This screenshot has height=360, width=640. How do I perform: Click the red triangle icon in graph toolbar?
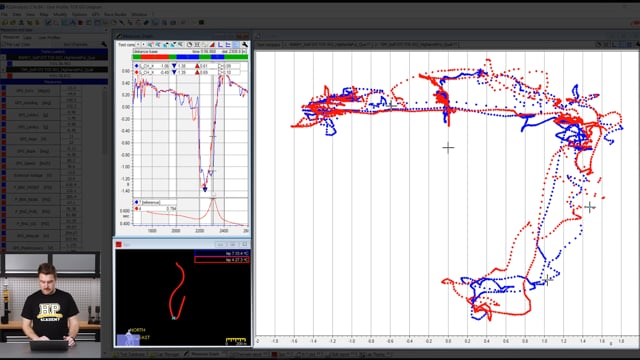pos(212,44)
